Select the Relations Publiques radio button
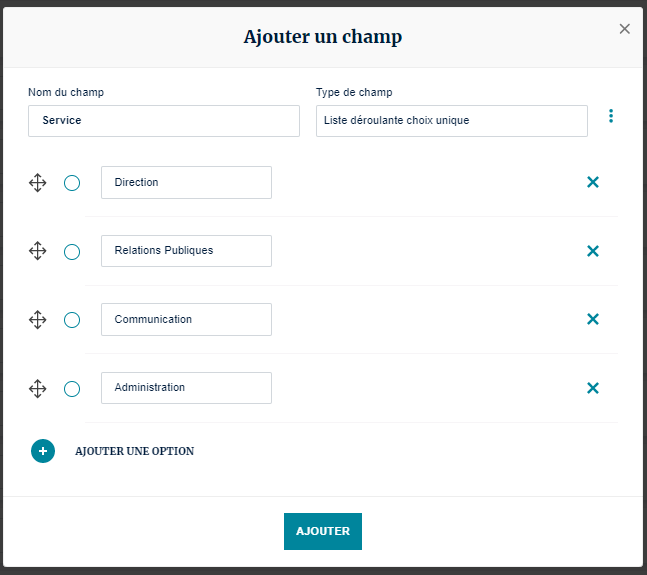Image resolution: width=647 pixels, height=575 pixels. click(x=72, y=252)
